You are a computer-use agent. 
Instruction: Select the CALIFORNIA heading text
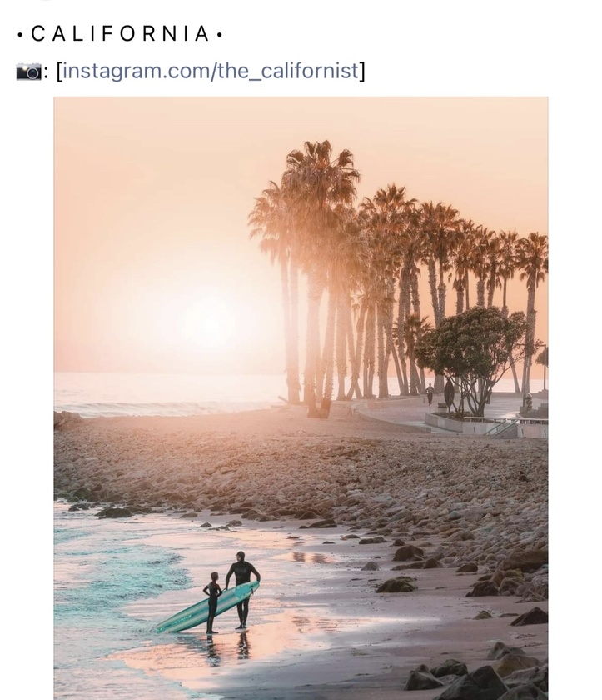click(120, 34)
